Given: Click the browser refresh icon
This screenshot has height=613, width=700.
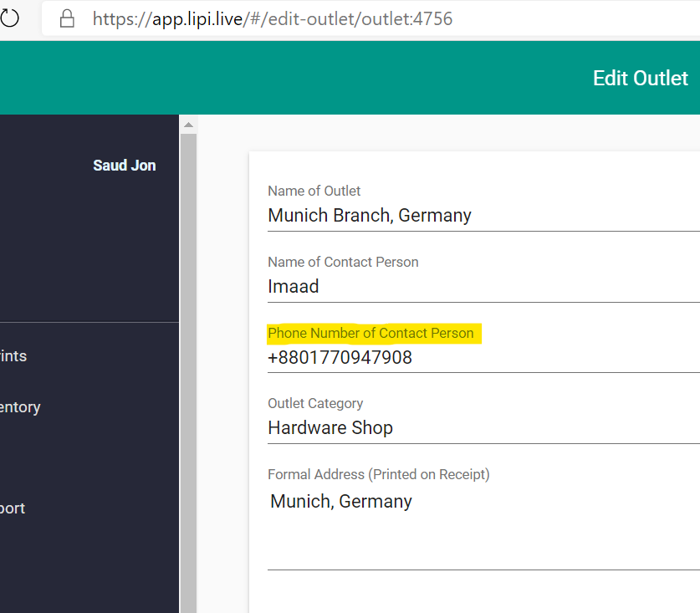Looking at the screenshot, I should pyautogui.click(x=8, y=18).
